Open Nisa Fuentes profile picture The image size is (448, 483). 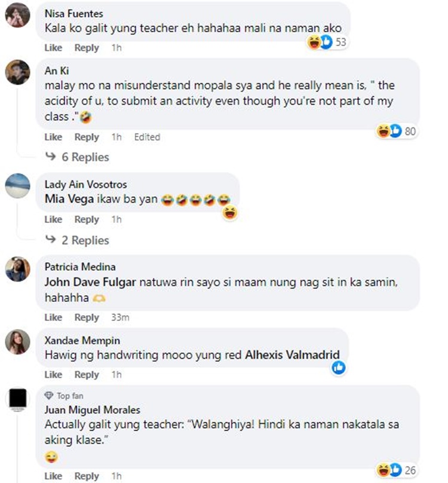coord(17,15)
